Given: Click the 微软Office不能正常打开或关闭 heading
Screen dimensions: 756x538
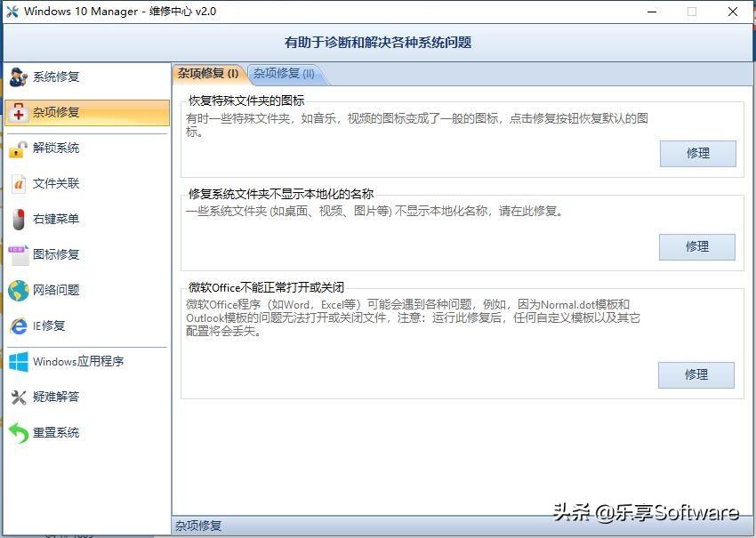Looking at the screenshot, I should [266, 288].
